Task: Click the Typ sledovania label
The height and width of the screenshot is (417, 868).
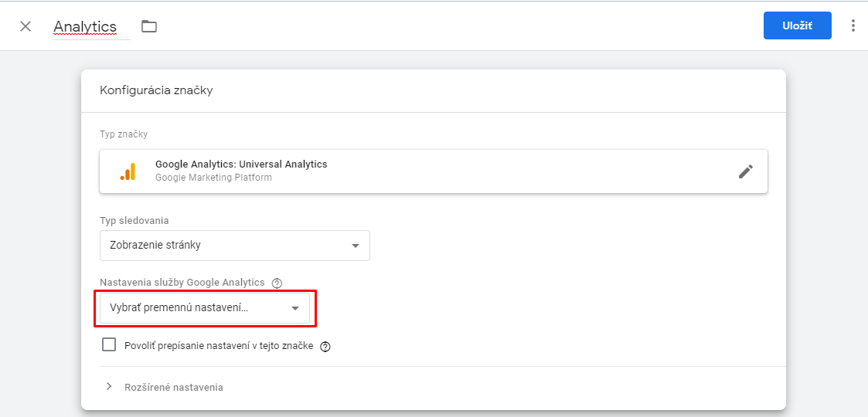Action: tap(134, 221)
